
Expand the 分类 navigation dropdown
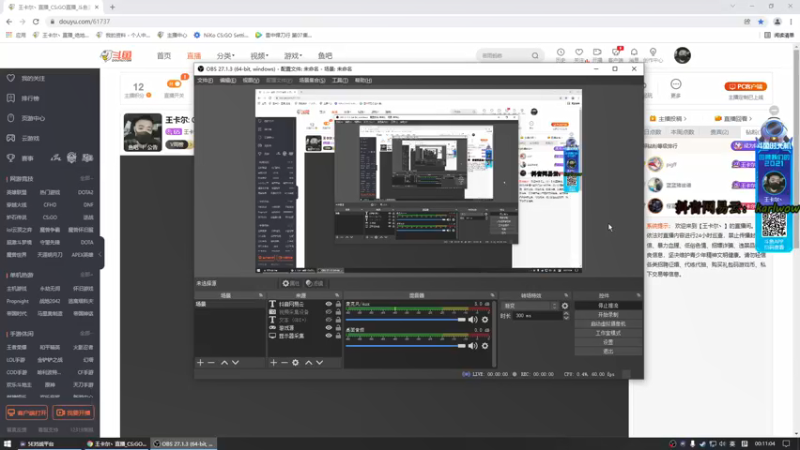tap(226, 56)
